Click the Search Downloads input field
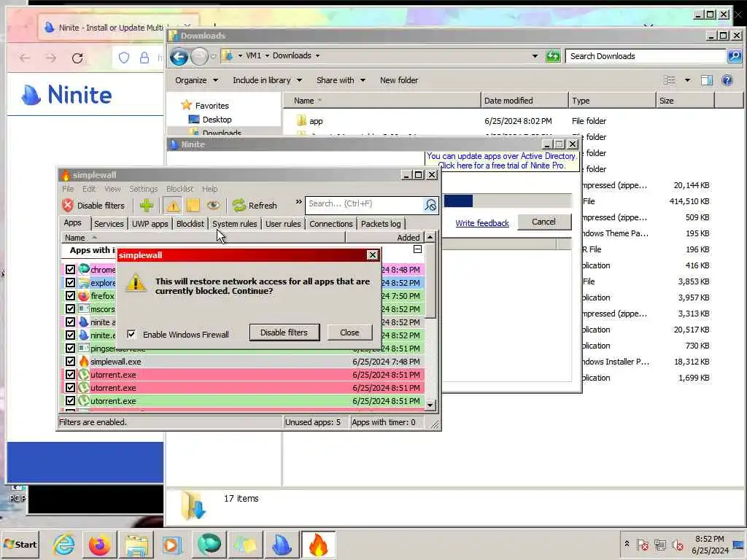Viewport: 747px width, 560px height. pyautogui.click(x=646, y=56)
